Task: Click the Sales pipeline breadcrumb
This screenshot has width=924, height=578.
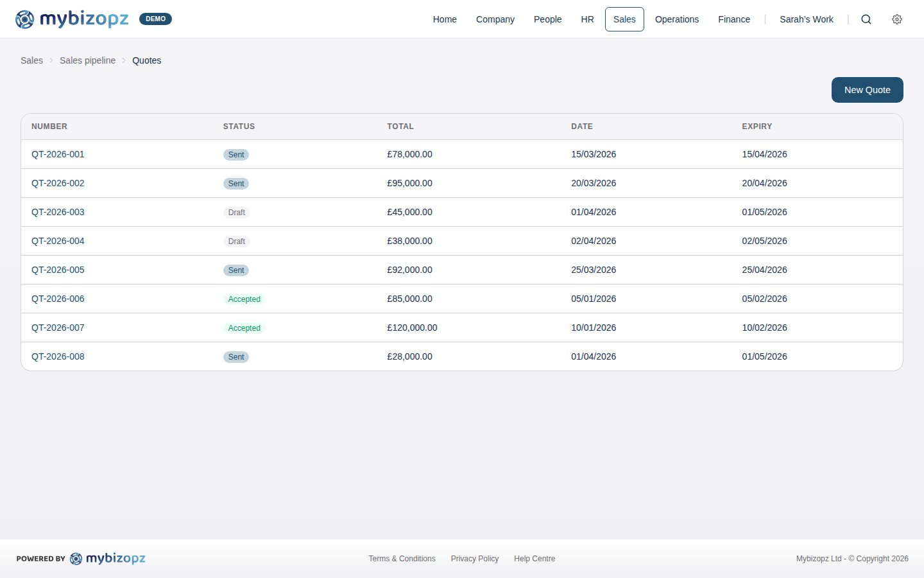Action: (87, 60)
